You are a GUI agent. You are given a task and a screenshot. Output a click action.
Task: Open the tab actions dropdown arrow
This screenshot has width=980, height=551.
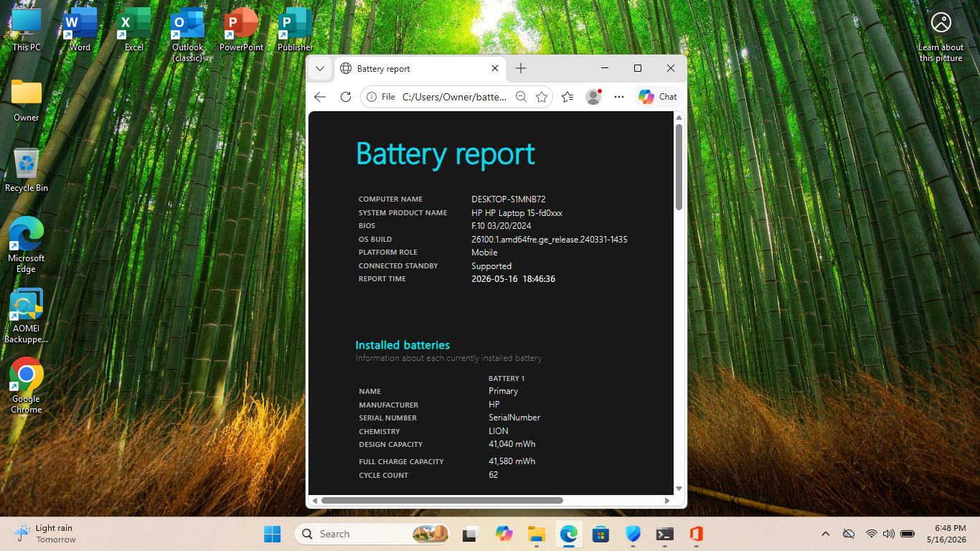point(320,69)
